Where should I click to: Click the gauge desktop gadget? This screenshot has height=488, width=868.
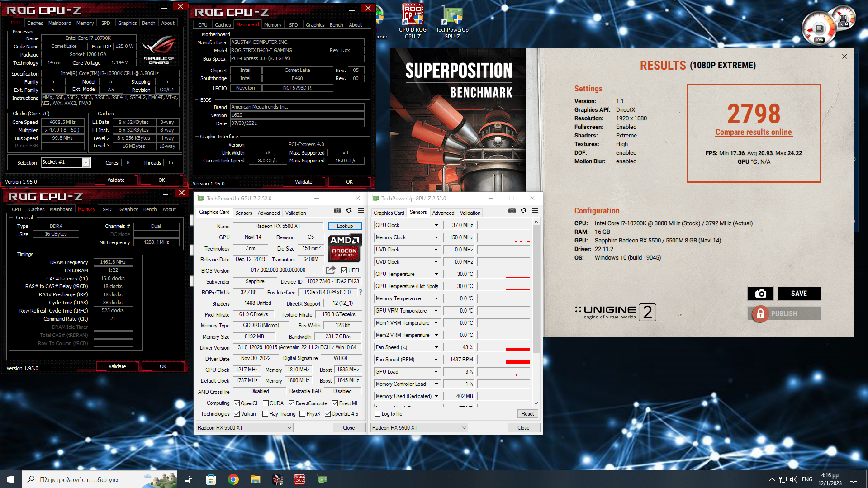pyautogui.click(x=819, y=28)
